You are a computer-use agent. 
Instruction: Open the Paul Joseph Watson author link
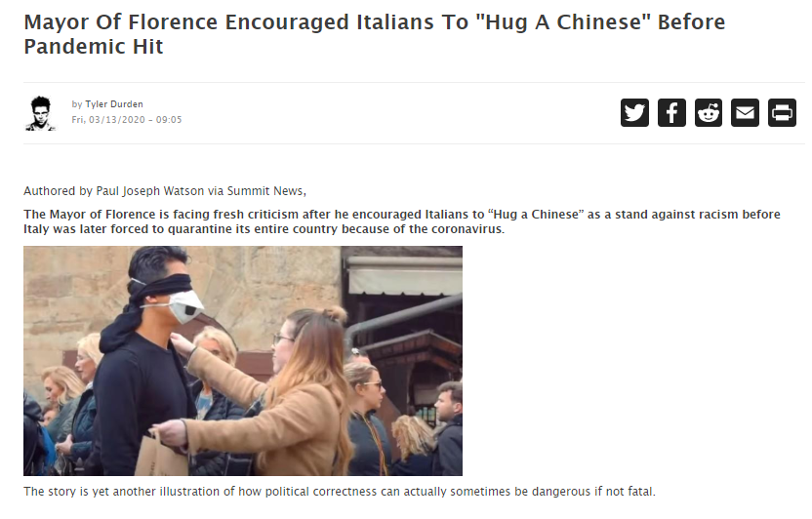pyautogui.click(x=150, y=191)
